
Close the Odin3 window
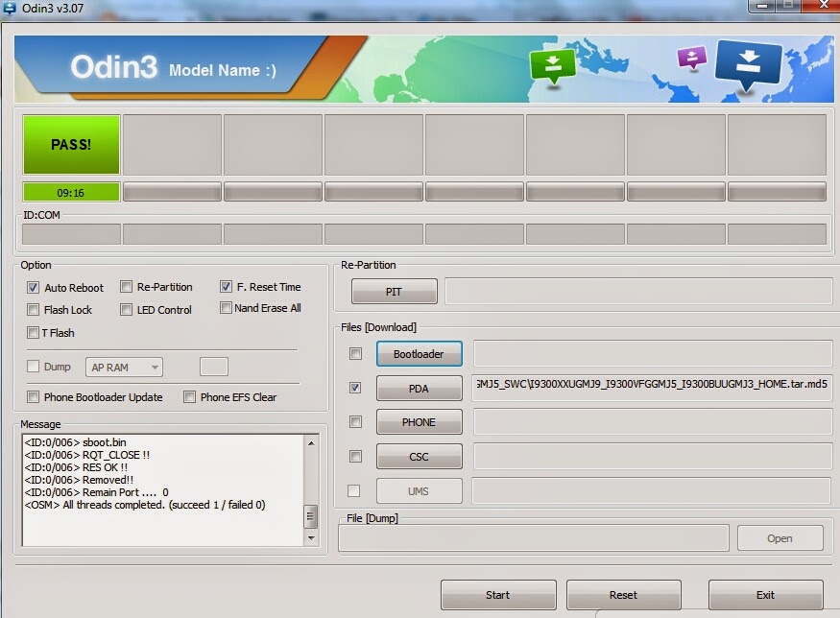(x=824, y=6)
